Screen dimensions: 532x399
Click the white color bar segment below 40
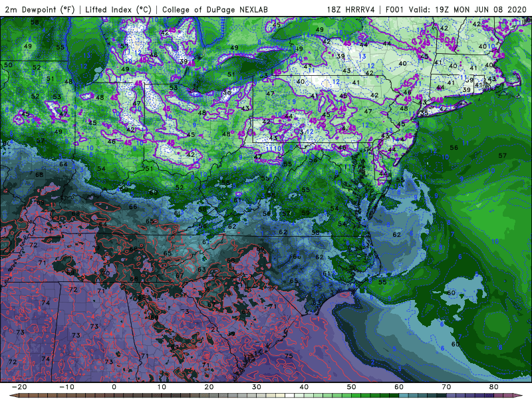point(290,396)
